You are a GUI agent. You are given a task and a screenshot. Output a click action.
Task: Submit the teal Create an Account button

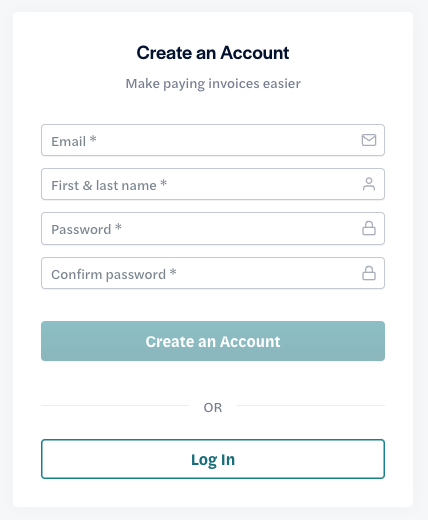tap(213, 341)
